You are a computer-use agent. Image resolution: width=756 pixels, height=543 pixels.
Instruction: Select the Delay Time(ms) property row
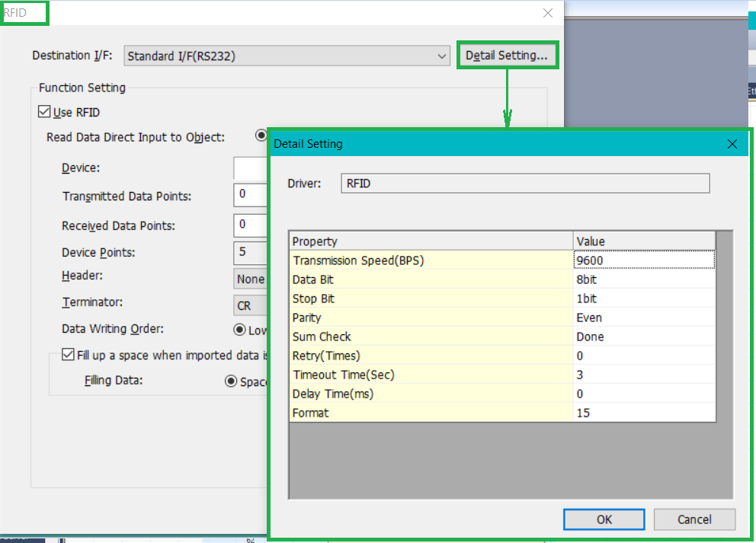431,394
